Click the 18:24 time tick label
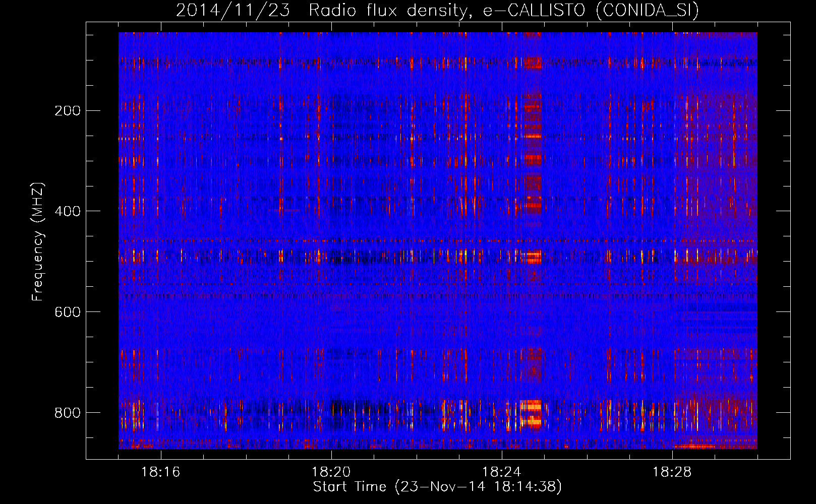The width and height of the screenshot is (816, 504). pos(502,472)
